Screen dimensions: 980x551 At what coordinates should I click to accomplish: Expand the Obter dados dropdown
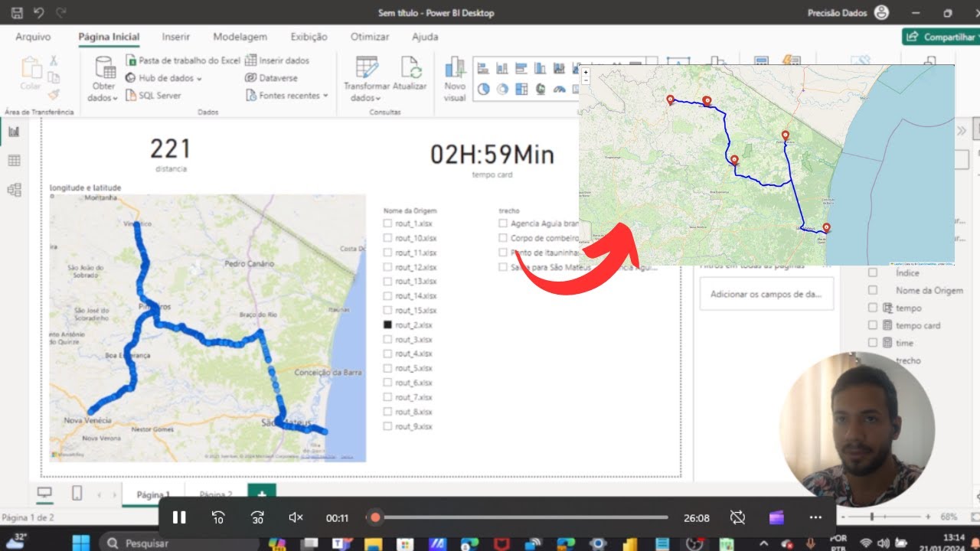(x=103, y=93)
